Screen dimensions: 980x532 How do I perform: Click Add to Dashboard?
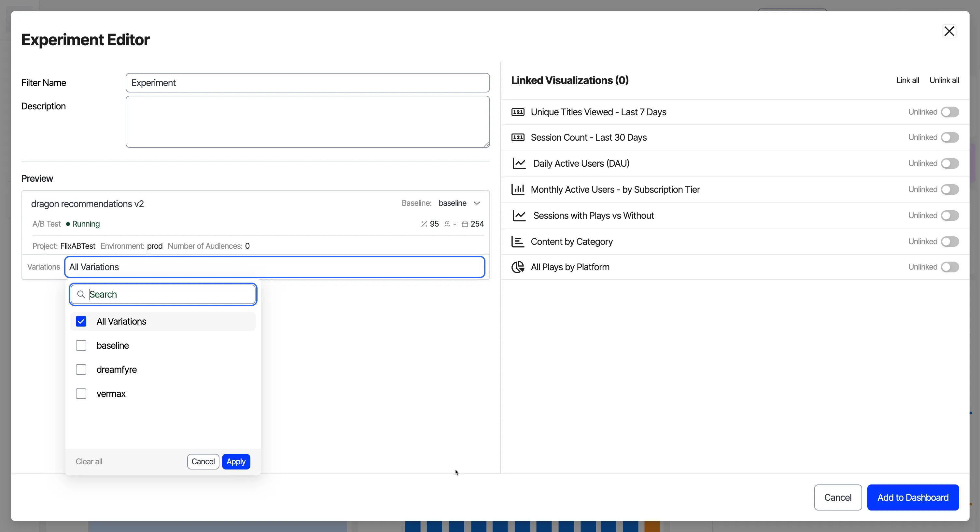click(x=913, y=497)
